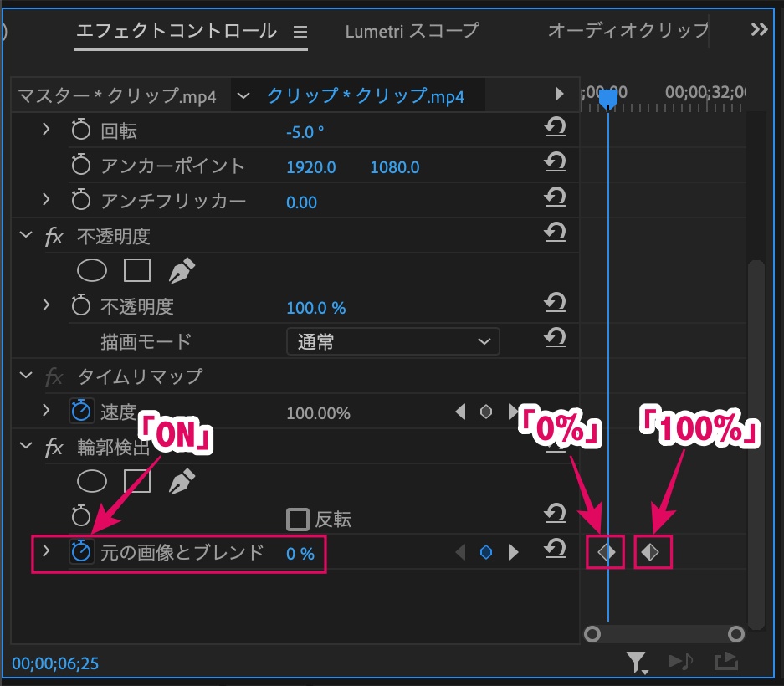Reset the 不透明度 property value
The height and width of the screenshot is (686, 784).
(555, 303)
